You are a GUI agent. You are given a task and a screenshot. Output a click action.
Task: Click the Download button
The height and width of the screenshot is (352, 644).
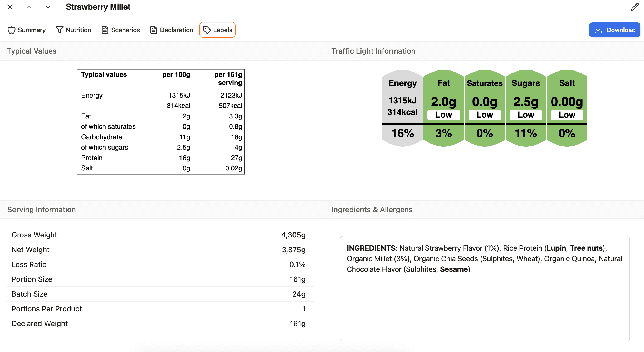click(614, 30)
